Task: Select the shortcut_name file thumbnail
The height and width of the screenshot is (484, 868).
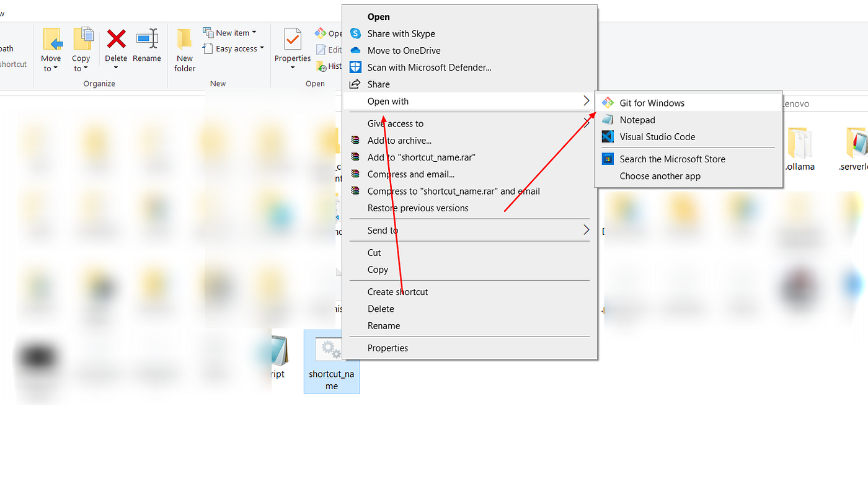Action: [331, 362]
